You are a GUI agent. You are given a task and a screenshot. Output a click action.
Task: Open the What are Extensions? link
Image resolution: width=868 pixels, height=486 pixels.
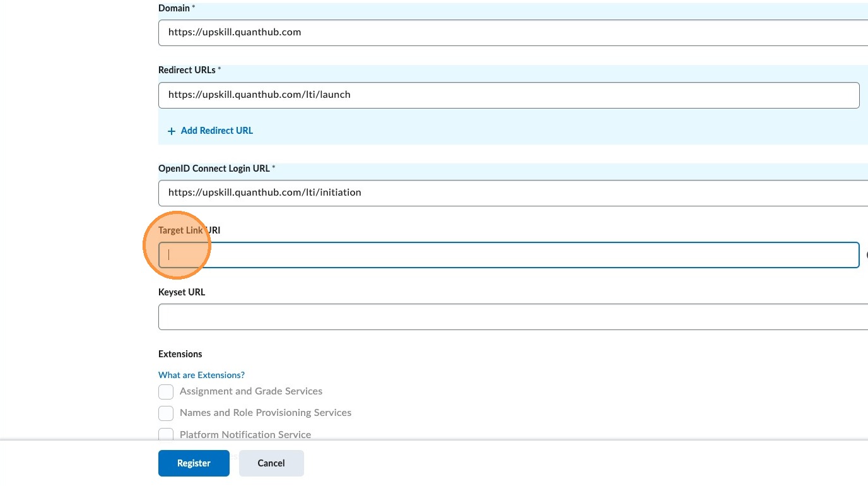point(201,375)
